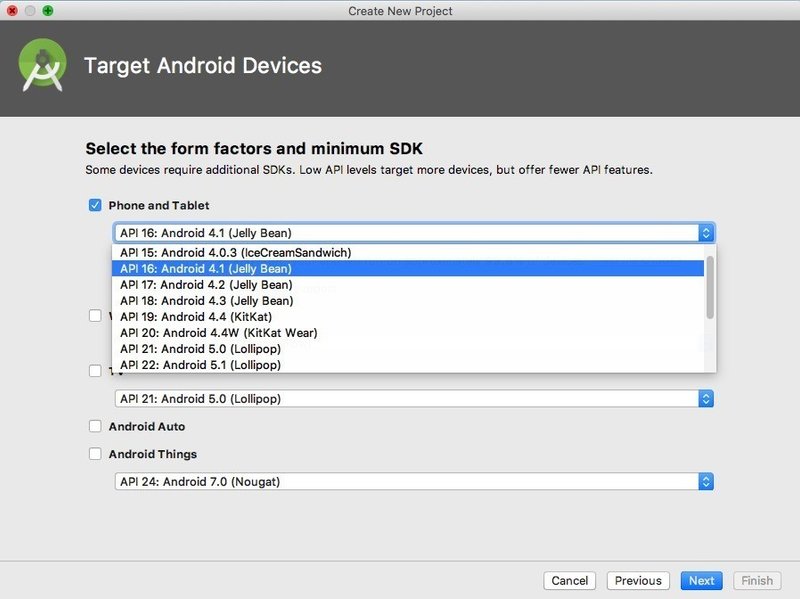Image resolution: width=800 pixels, height=599 pixels.
Task: Click the Android Studio logo icon
Action: tap(42, 65)
